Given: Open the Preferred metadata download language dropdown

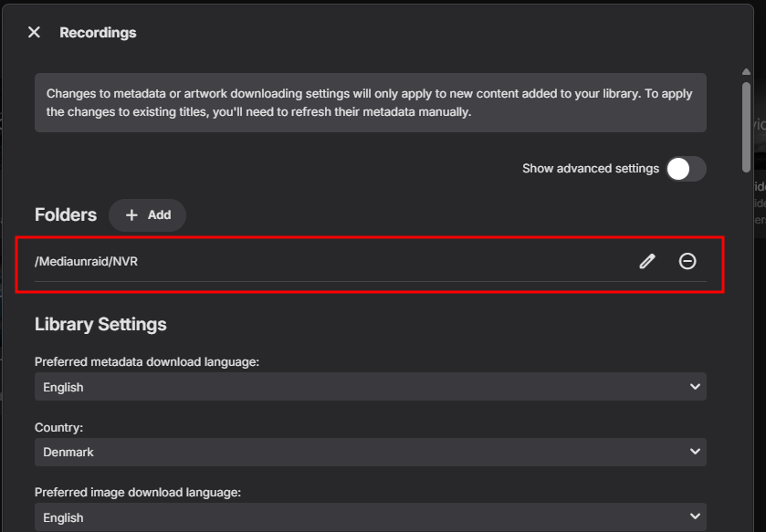Looking at the screenshot, I should coord(370,387).
